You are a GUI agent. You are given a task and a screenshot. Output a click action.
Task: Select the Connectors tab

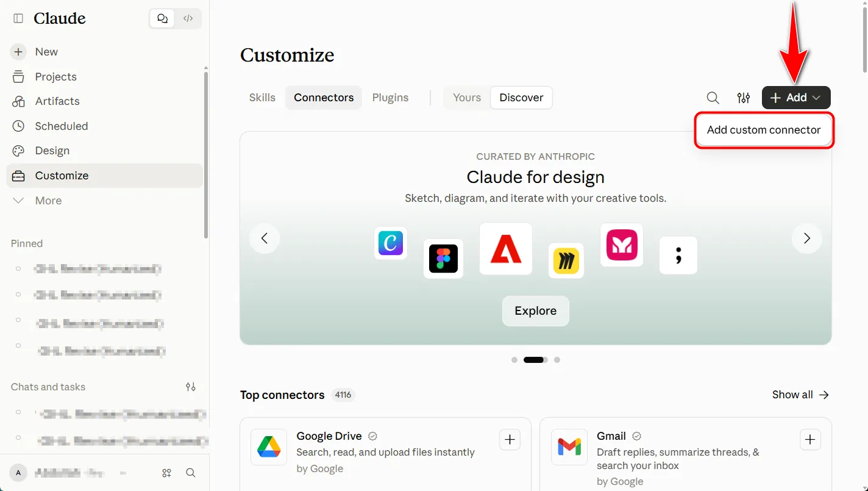pos(324,98)
